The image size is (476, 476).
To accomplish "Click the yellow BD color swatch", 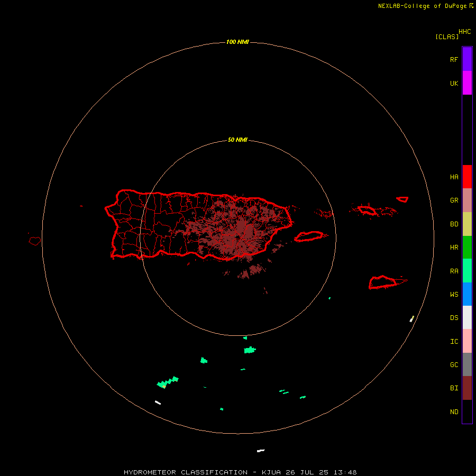I will [467, 224].
